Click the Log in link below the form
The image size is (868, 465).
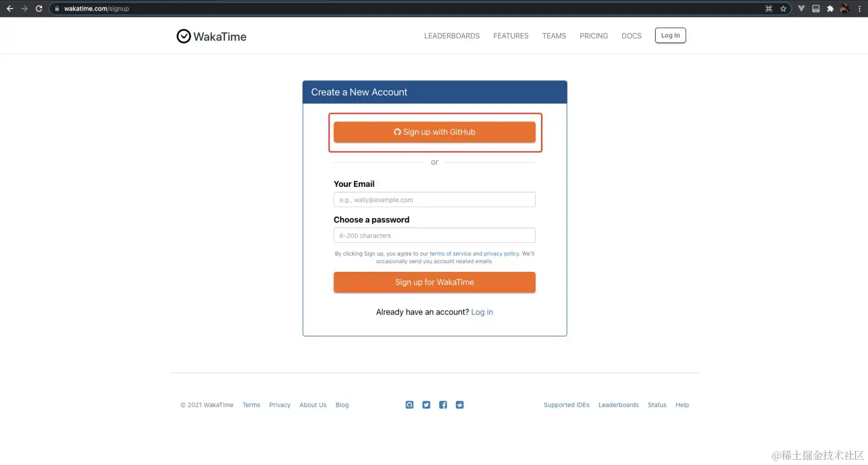482,312
